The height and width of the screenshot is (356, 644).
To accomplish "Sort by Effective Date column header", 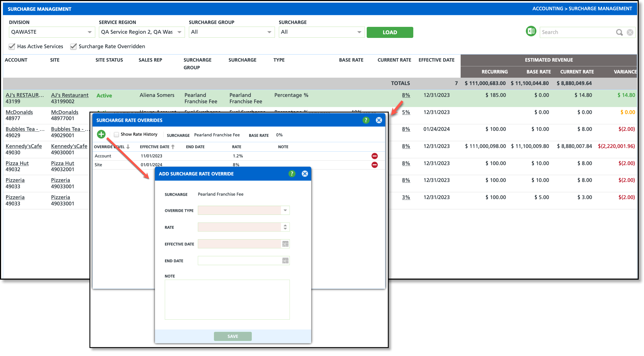I will pyautogui.click(x=155, y=147).
